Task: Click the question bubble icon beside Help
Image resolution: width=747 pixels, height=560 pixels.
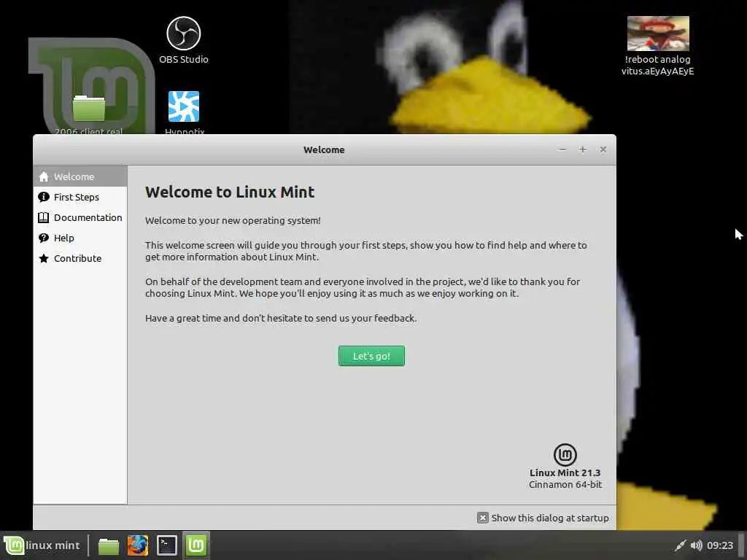Action: [x=43, y=238]
